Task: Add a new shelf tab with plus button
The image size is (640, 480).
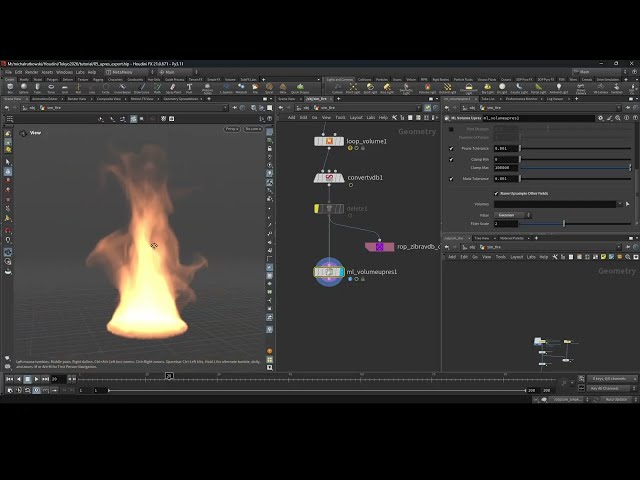Action: [x=263, y=80]
